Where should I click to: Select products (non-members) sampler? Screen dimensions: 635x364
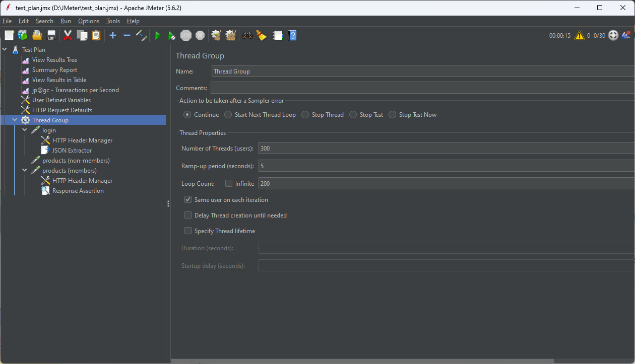click(x=76, y=161)
